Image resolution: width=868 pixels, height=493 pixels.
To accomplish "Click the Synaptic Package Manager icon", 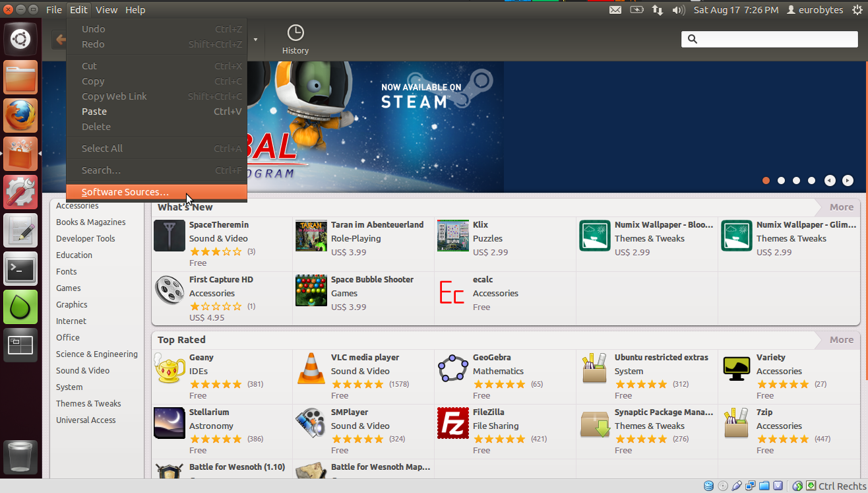I will [595, 424].
